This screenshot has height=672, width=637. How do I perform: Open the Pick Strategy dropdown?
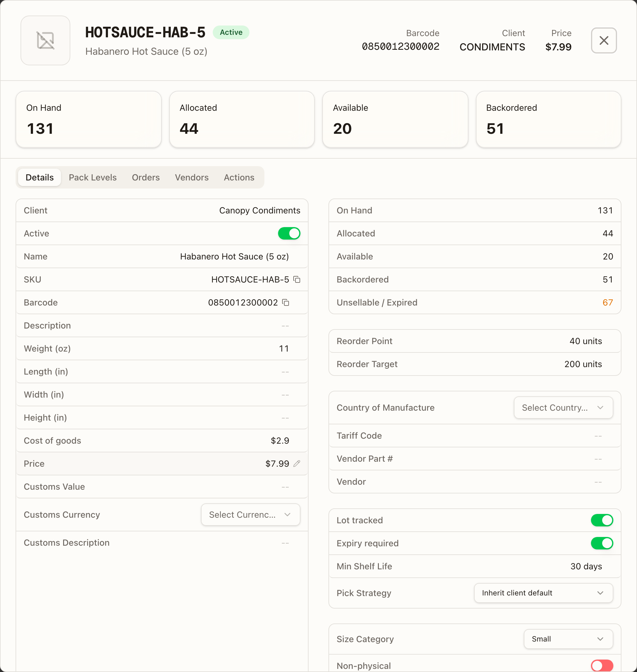click(x=543, y=593)
